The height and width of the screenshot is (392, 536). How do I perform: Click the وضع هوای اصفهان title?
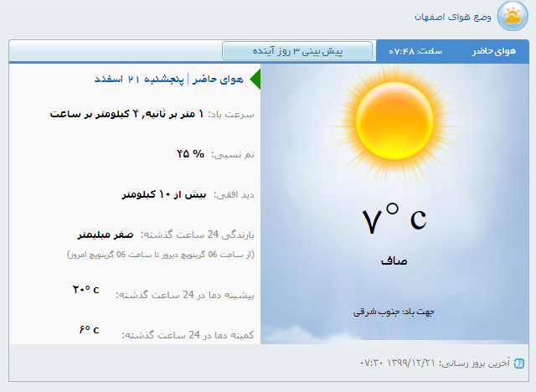pos(454,17)
